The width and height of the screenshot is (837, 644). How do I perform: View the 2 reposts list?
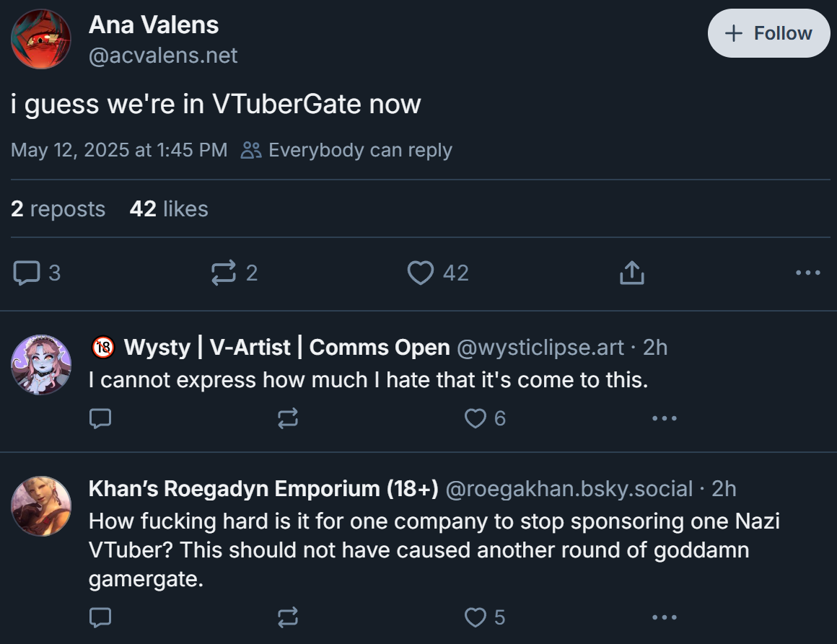58,208
